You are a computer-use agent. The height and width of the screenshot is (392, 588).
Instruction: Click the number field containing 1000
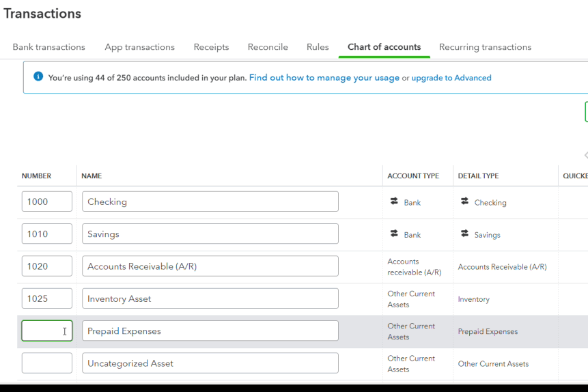[x=47, y=201]
